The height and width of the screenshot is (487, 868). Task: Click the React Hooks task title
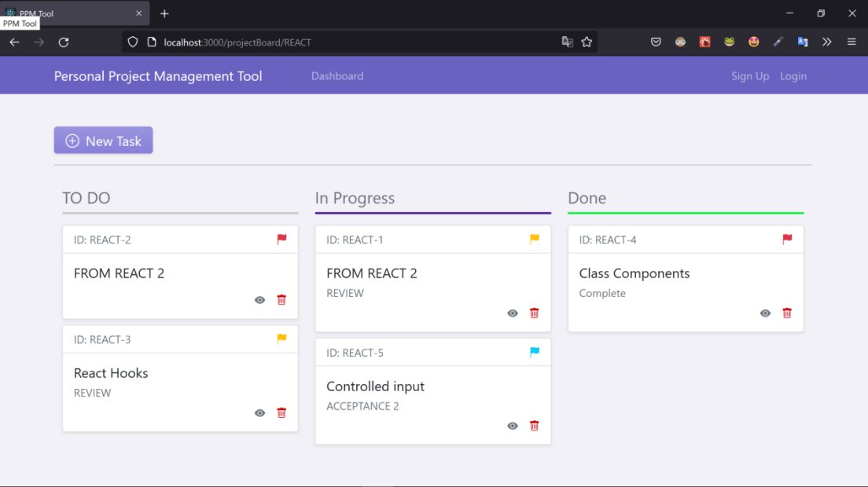click(x=111, y=373)
